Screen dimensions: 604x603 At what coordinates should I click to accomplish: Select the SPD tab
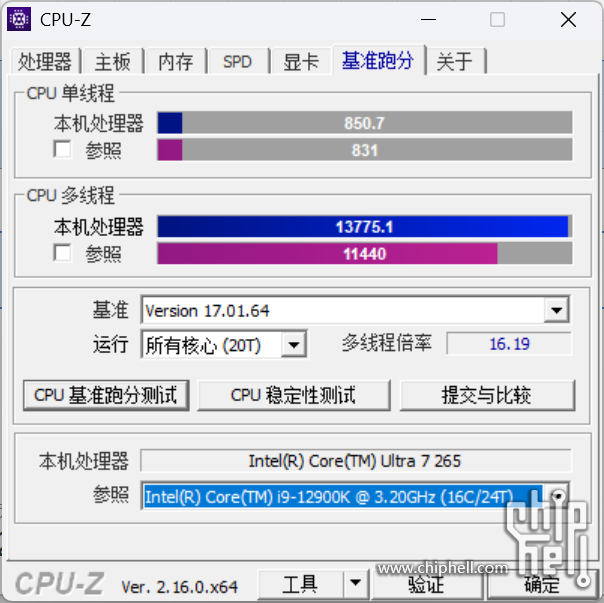tap(238, 61)
